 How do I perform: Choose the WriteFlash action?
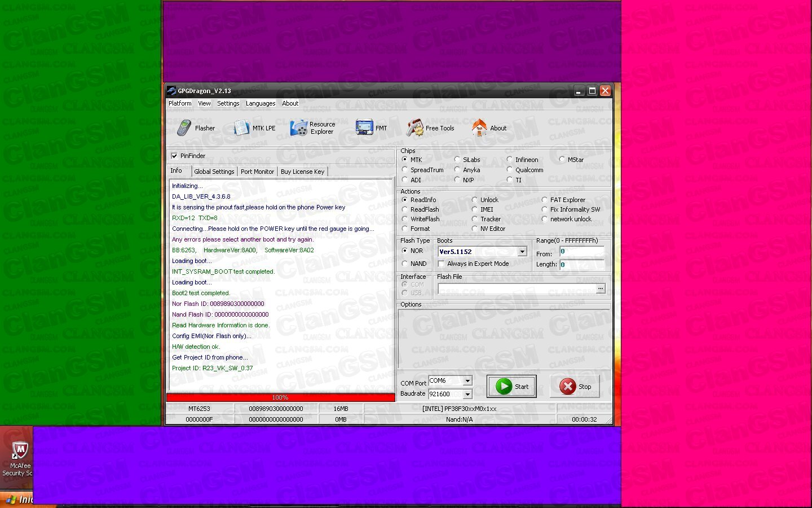(404, 219)
